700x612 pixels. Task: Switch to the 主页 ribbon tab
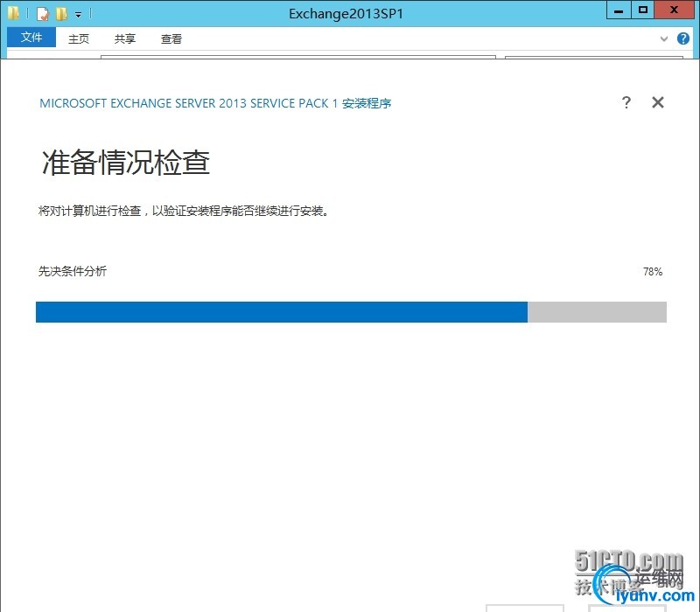(79, 38)
